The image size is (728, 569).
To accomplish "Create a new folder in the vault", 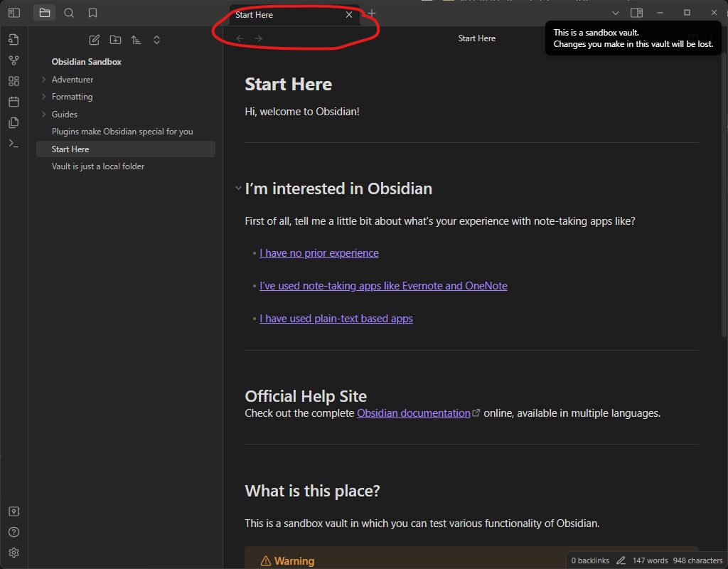I will [x=115, y=40].
